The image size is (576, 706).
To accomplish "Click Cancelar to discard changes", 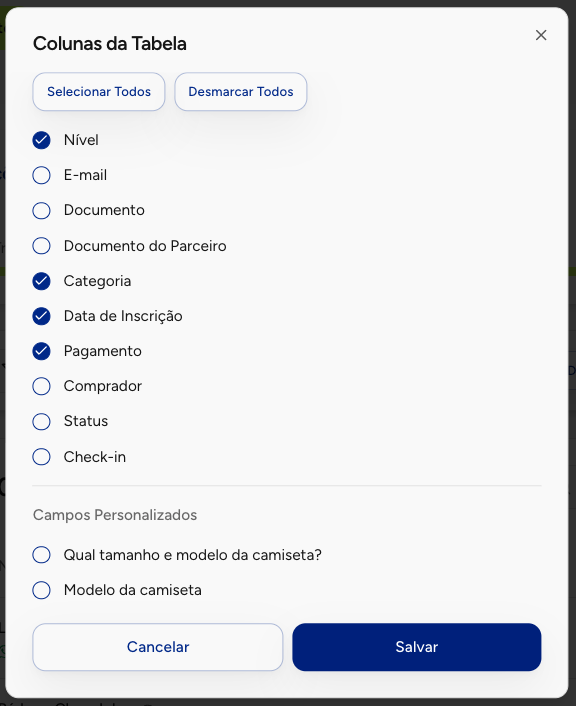I will [x=158, y=647].
